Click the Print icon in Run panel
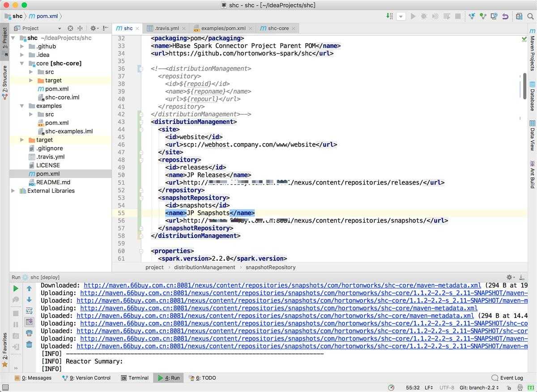 (x=29, y=333)
